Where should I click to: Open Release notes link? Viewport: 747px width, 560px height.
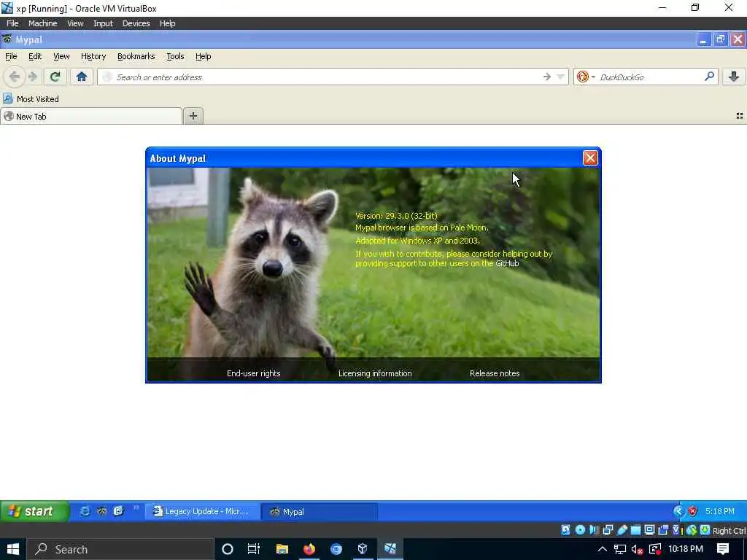[x=495, y=373]
